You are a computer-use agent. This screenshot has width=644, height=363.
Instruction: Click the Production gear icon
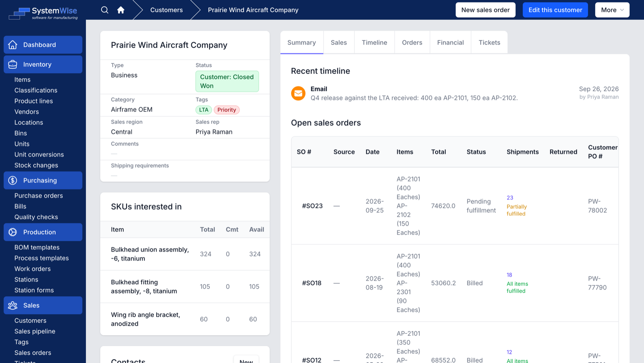13,232
